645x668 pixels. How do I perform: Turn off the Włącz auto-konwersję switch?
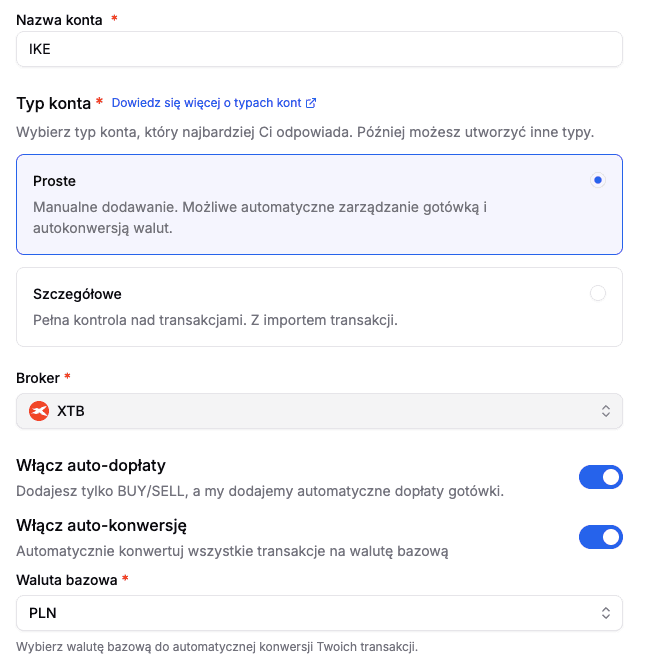coord(600,537)
